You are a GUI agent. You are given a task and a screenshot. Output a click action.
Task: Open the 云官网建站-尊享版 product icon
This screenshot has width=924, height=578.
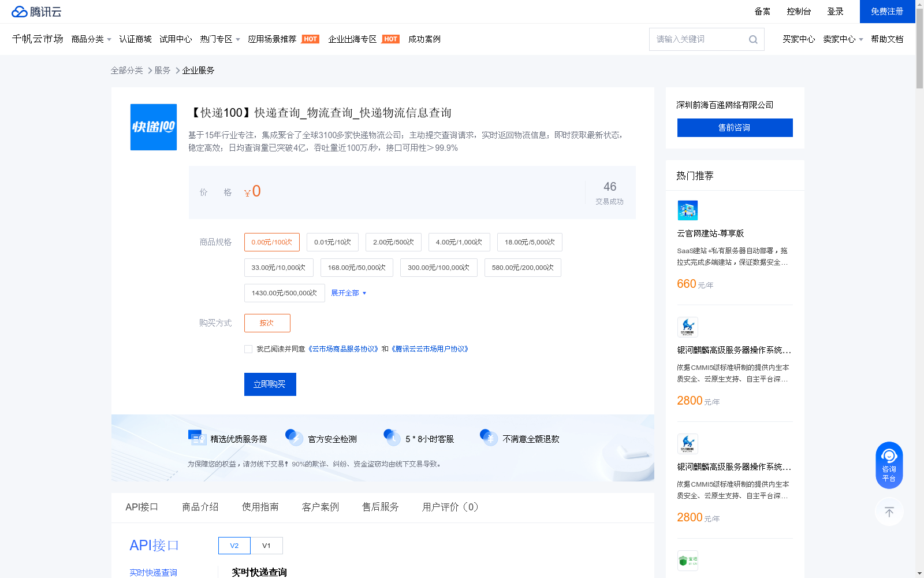688,210
